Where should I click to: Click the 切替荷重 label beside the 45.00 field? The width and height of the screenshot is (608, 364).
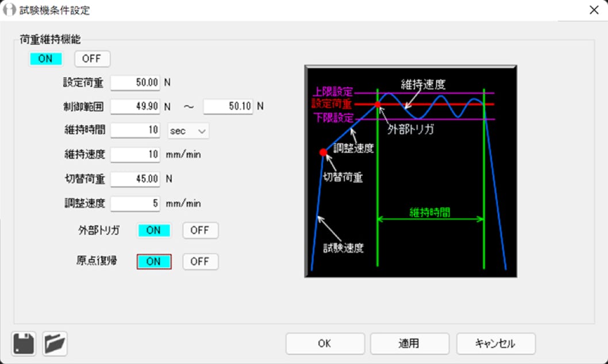[x=85, y=179]
